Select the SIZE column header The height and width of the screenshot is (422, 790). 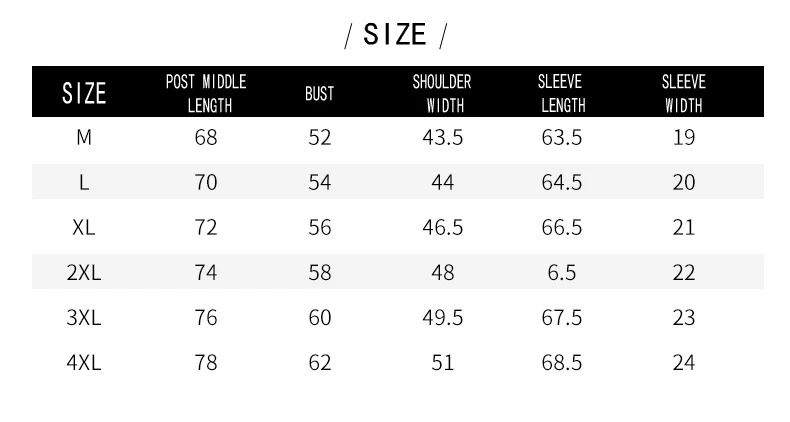click(84, 94)
